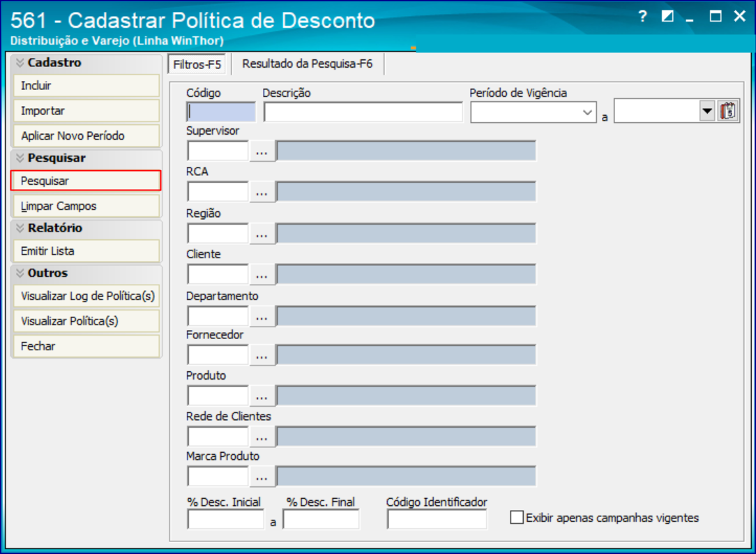Focus the Código input field

[x=221, y=112]
